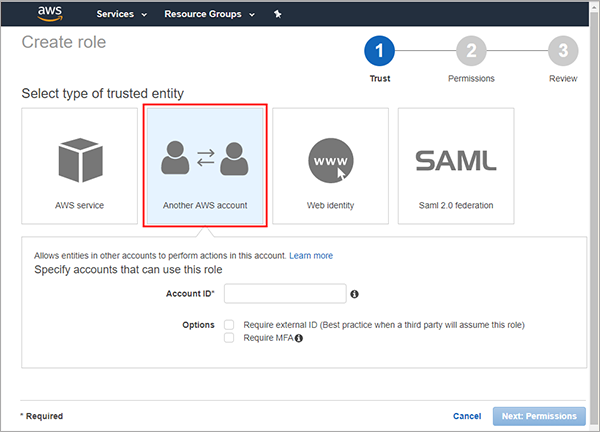The width and height of the screenshot is (600, 432).
Task: Select the Web identity www globe icon
Action: 331,160
